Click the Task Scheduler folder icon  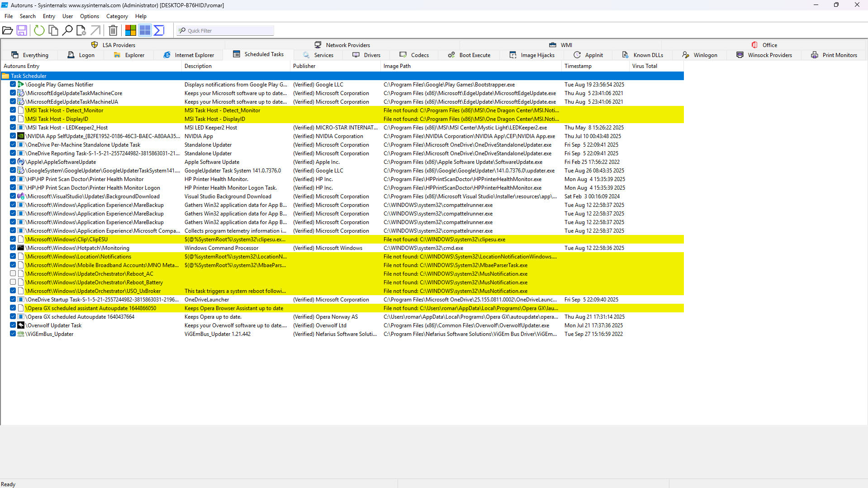[5, 76]
